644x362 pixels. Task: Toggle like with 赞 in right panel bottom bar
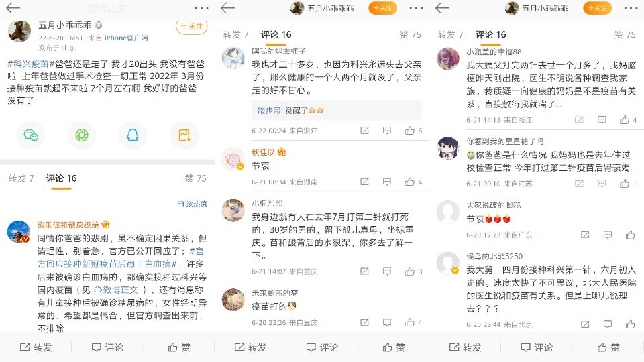[x=608, y=348]
